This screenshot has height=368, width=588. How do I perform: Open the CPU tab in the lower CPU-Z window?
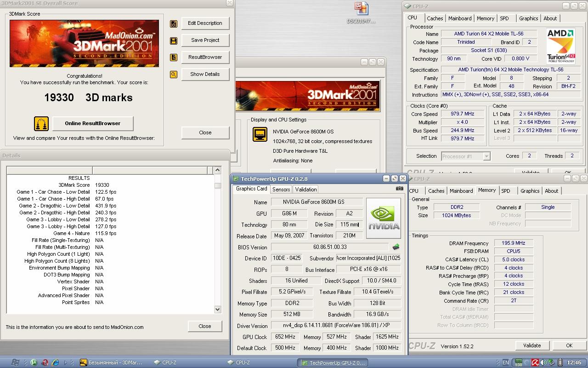(x=414, y=191)
